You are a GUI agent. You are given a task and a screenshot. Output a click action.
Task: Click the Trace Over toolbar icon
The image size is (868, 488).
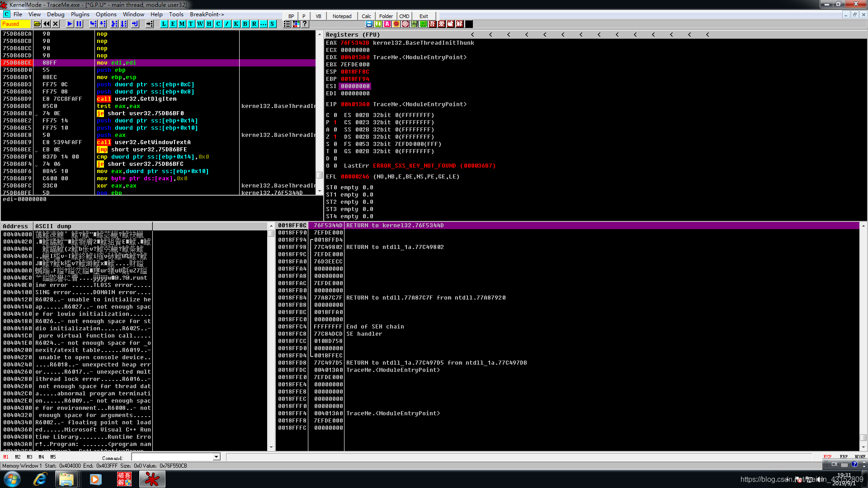coord(124,24)
